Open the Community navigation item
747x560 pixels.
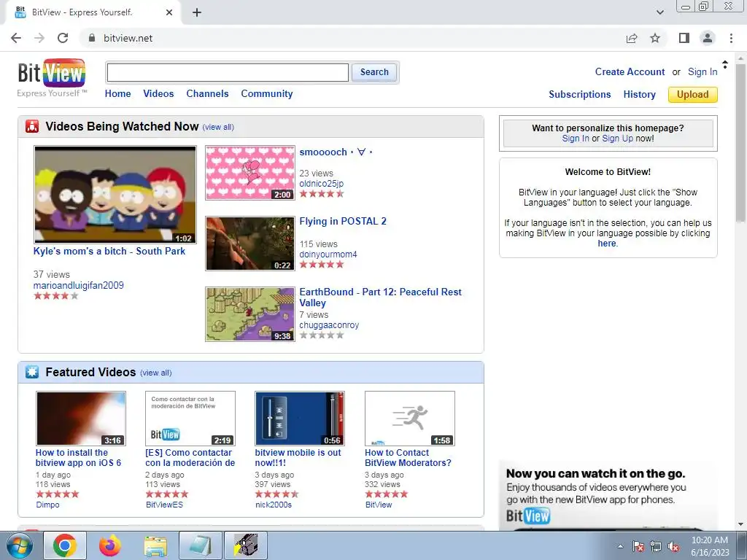click(267, 94)
